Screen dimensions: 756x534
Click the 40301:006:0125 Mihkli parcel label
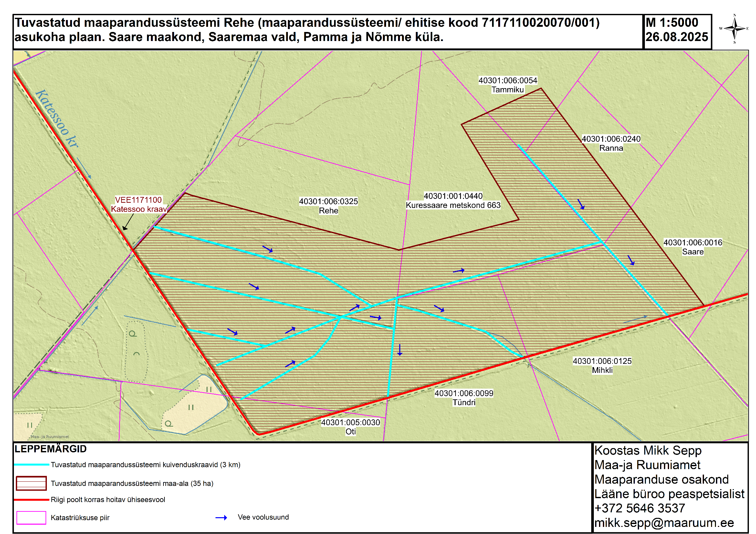pyautogui.click(x=602, y=365)
